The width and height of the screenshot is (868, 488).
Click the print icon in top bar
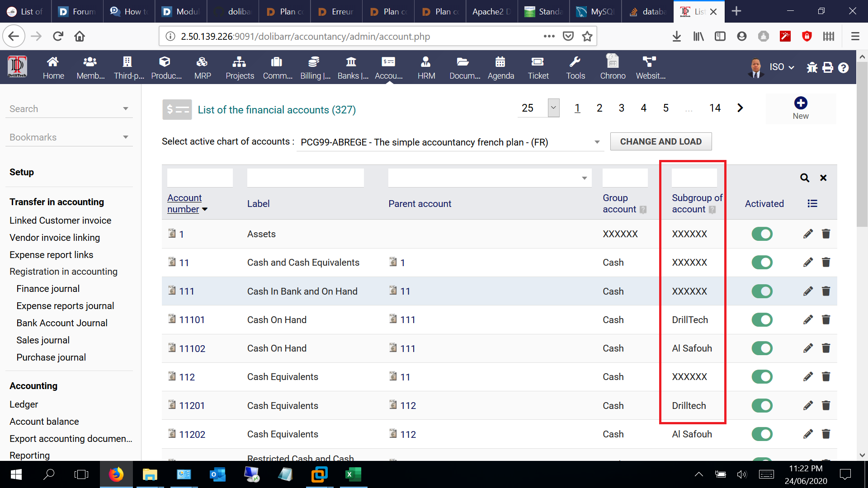point(828,68)
